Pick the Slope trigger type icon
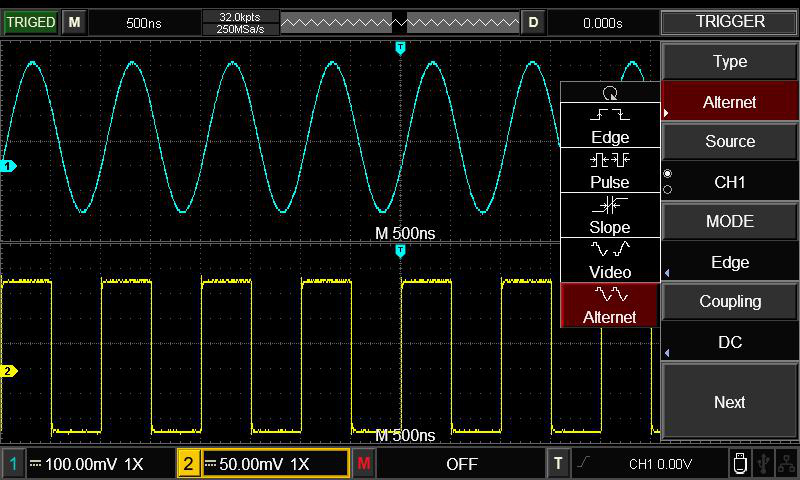Viewport: 800px width, 480px height. point(610,215)
